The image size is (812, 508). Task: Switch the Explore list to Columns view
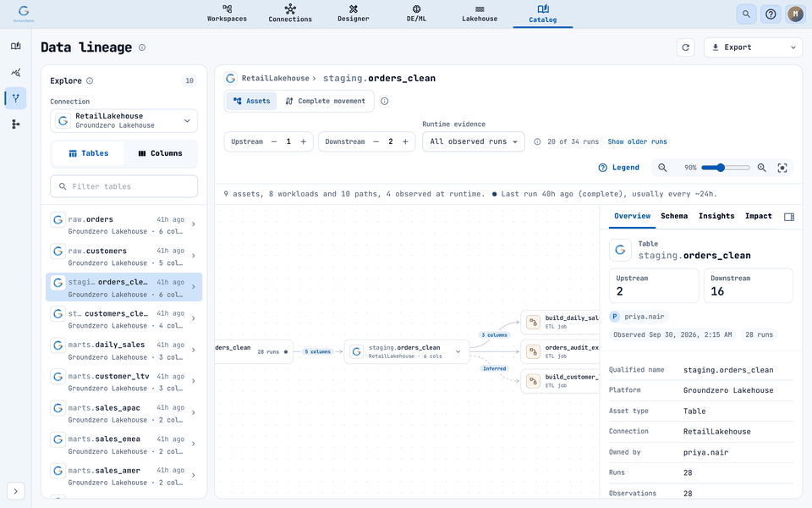pos(160,153)
